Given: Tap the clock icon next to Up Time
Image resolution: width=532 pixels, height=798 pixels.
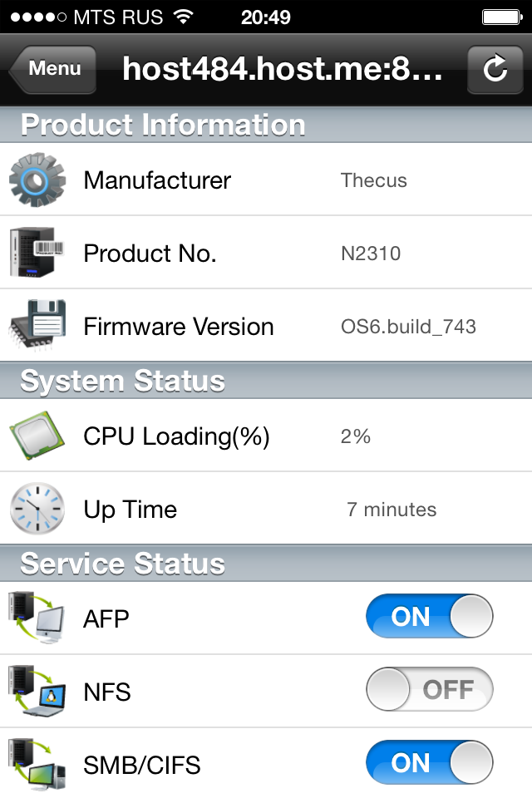Looking at the screenshot, I should [x=37, y=509].
